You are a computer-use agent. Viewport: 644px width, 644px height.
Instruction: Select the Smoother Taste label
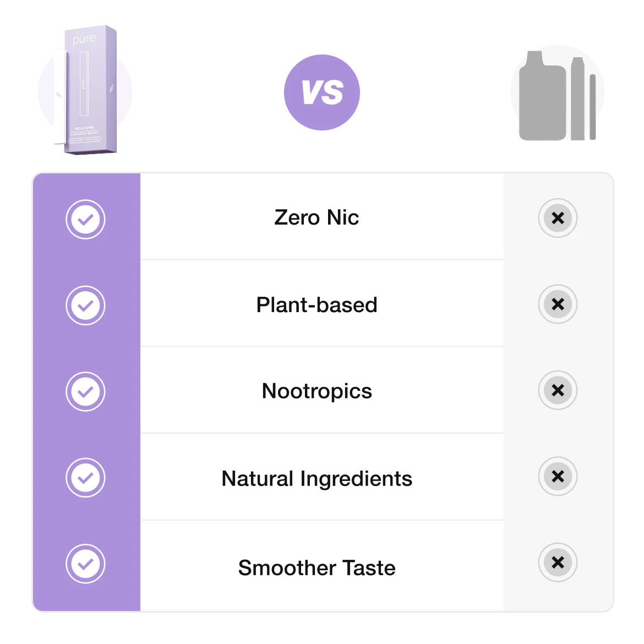tap(316, 568)
